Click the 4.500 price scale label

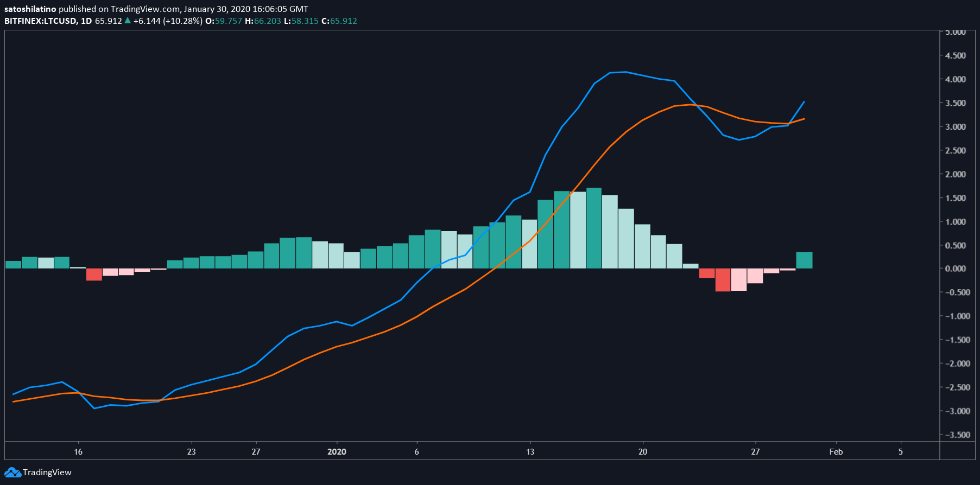coord(956,55)
